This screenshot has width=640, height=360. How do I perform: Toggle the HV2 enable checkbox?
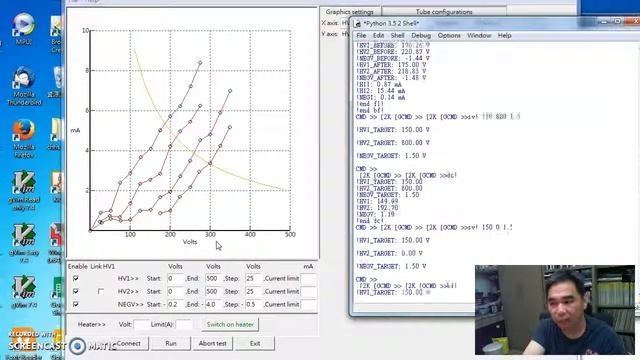click(76, 291)
